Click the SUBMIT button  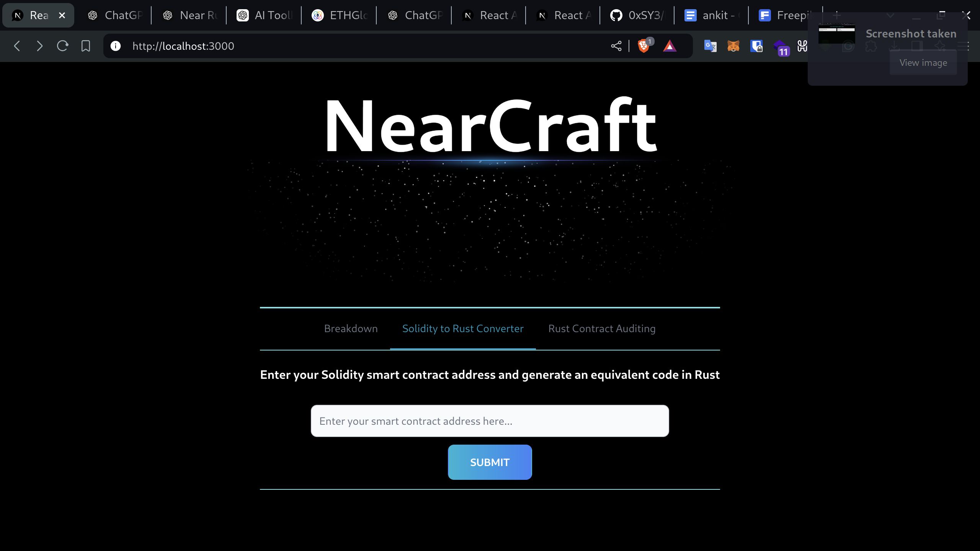point(490,462)
